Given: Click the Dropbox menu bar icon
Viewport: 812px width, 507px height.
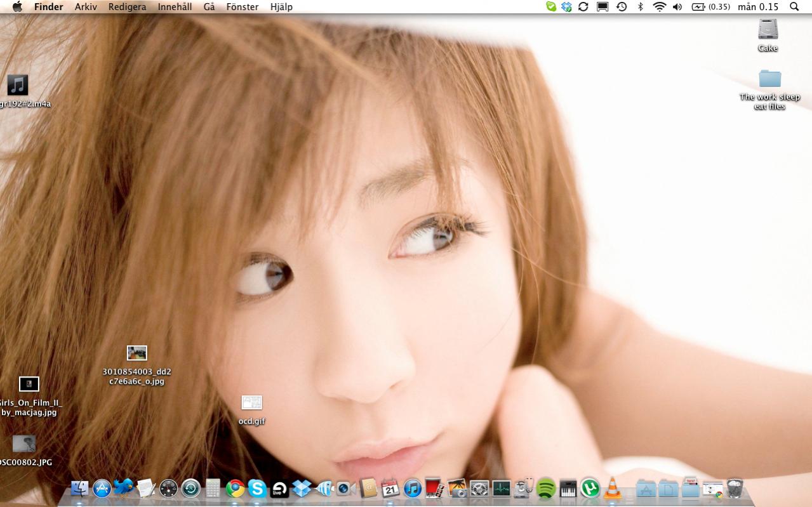Looking at the screenshot, I should point(567,7).
